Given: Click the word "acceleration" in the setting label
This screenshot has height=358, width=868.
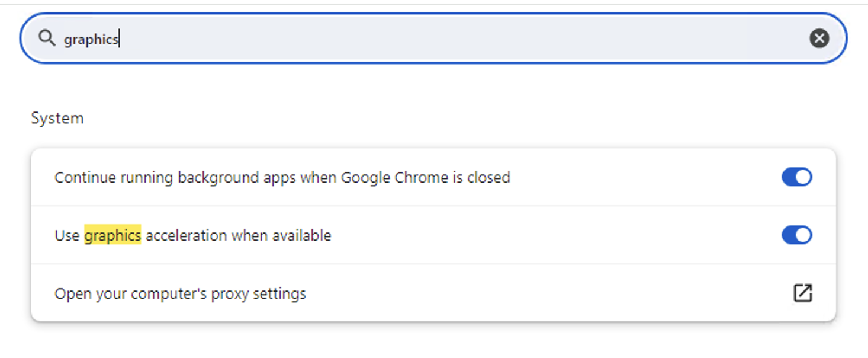Looking at the screenshot, I should (186, 235).
